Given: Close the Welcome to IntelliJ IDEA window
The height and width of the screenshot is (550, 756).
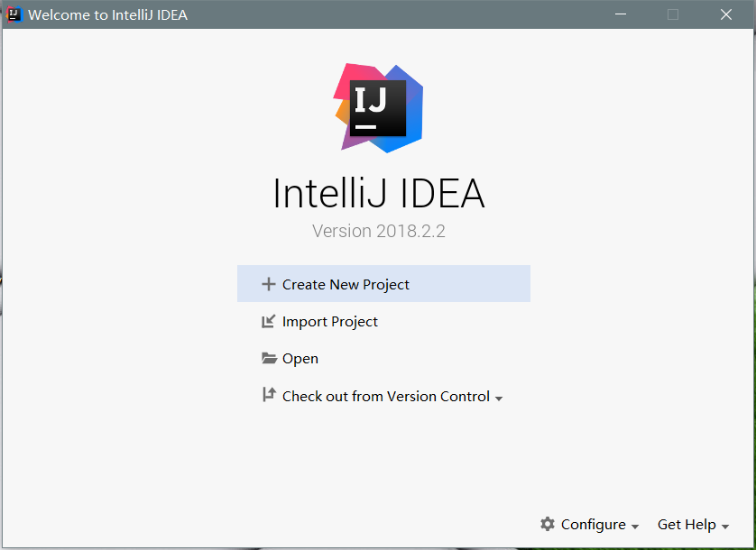Looking at the screenshot, I should point(726,14).
